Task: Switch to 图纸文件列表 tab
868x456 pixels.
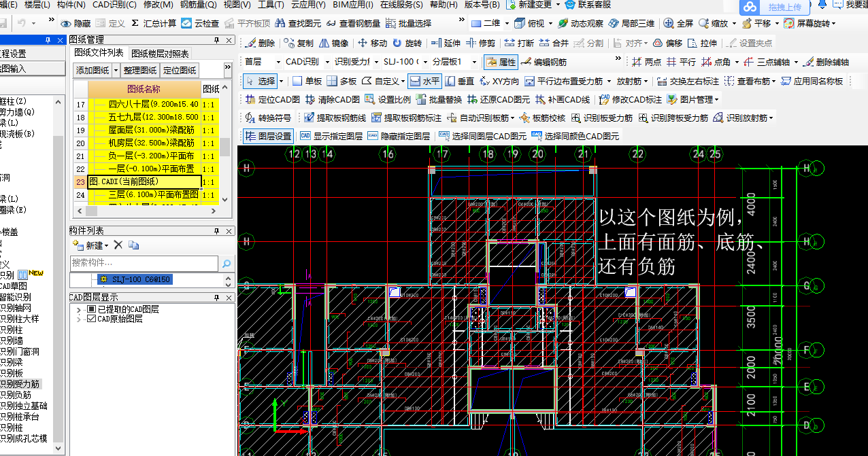Action: tap(99, 52)
